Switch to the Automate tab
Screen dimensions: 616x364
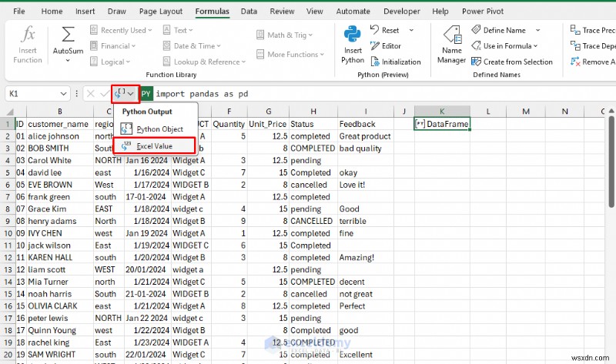click(353, 11)
